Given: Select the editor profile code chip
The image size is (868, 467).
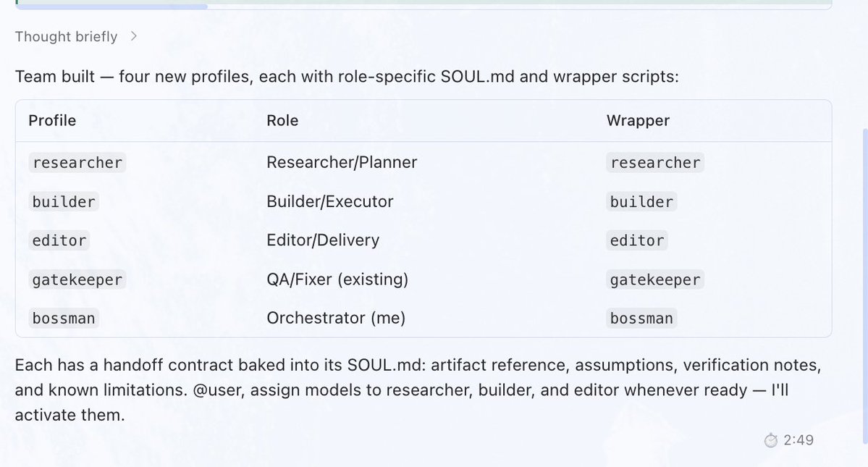Looking at the screenshot, I should pyautogui.click(x=59, y=240).
